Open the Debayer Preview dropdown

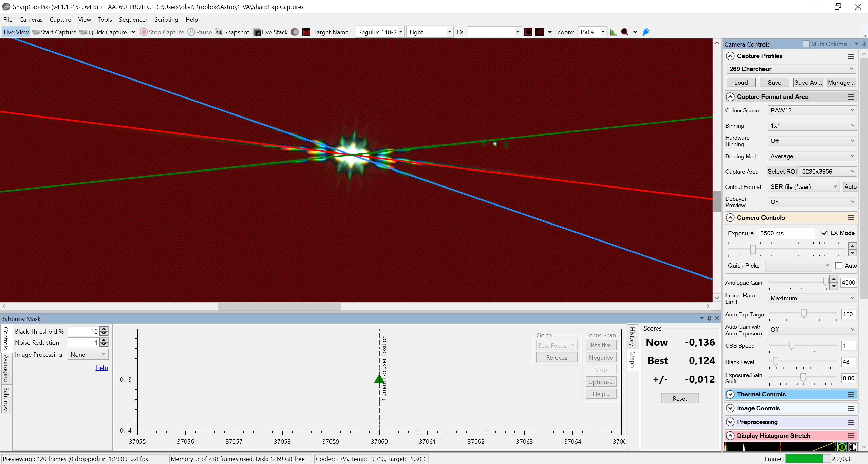[812, 202]
